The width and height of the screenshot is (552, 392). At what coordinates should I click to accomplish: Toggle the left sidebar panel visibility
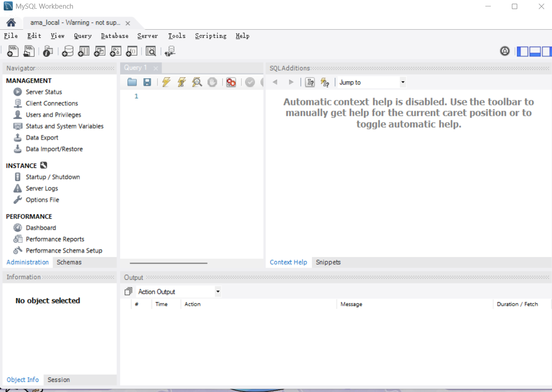[x=522, y=51]
